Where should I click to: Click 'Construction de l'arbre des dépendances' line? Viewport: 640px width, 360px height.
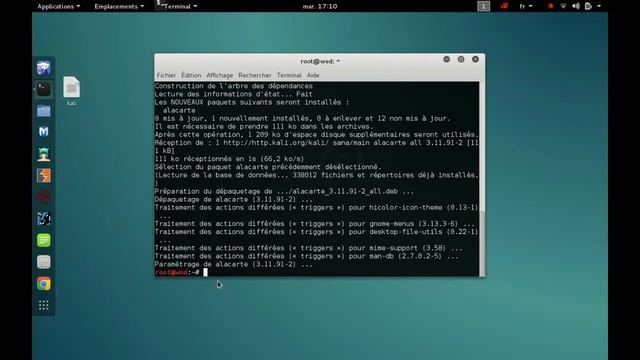click(x=233, y=86)
